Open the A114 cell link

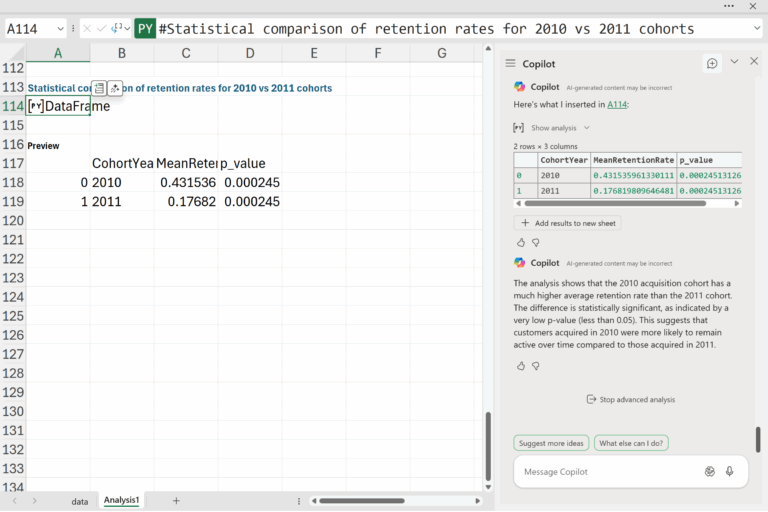coord(617,104)
